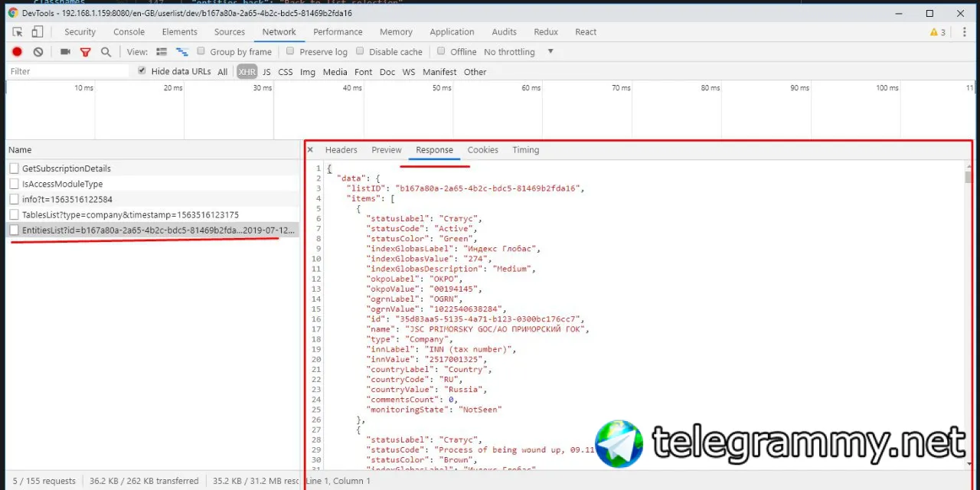Close the request details panel
980x490 pixels.
pos(310,150)
